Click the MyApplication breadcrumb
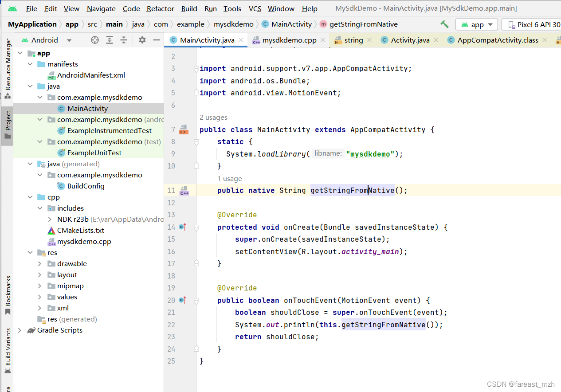 (x=32, y=24)
